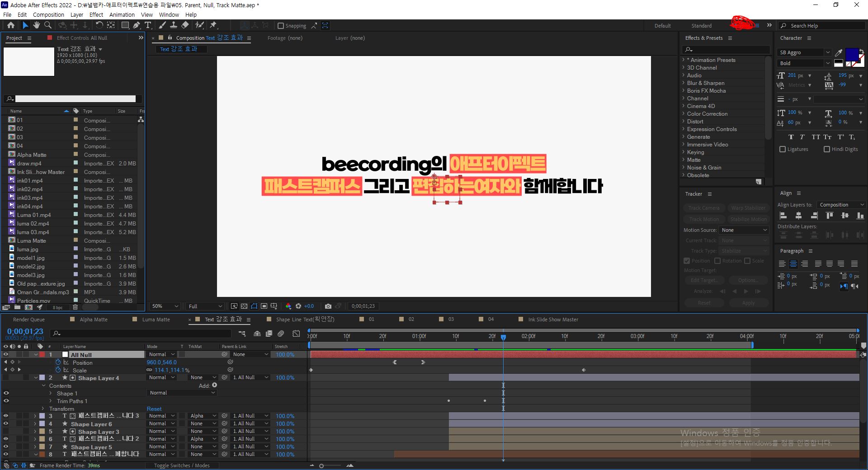Open the viewer resolution Full dropdown
The width and height of the screenshot is (868, 470).
205,306
